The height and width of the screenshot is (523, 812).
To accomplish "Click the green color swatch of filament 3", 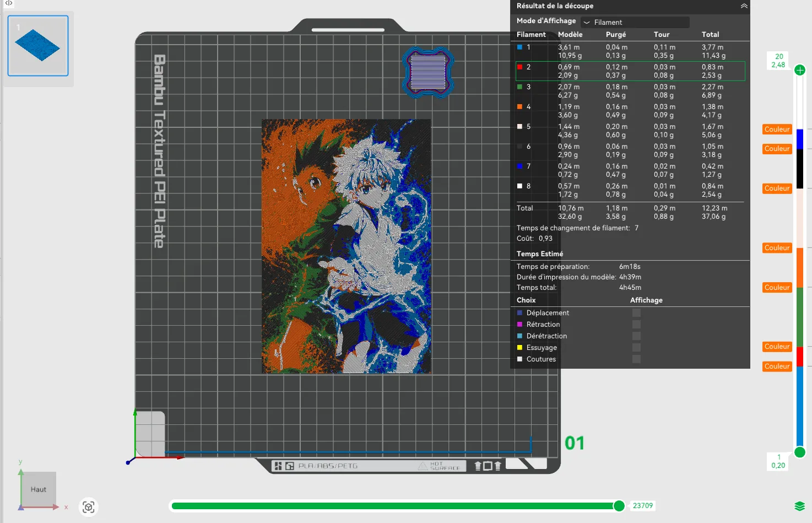I will point(519,87).
